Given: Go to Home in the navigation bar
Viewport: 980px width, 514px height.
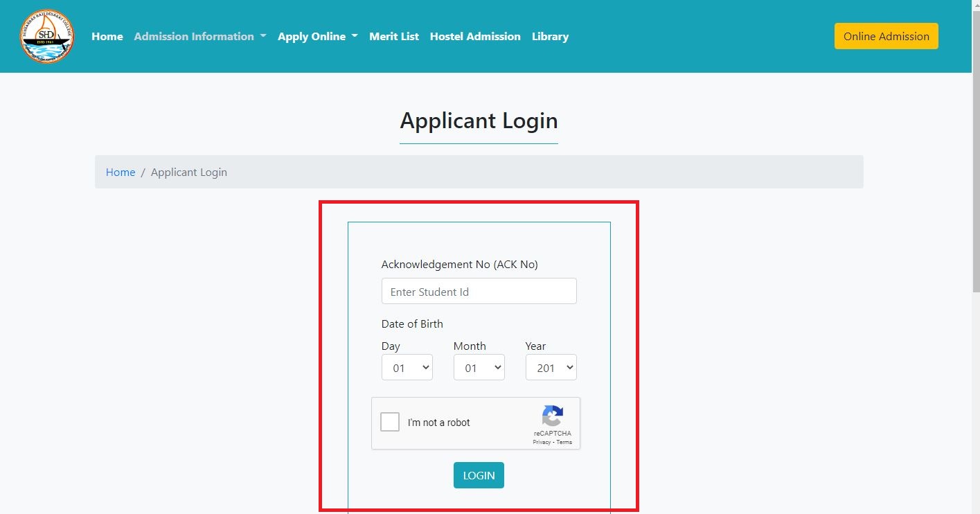Looking at the screenshot, I should tap(107, 37).
